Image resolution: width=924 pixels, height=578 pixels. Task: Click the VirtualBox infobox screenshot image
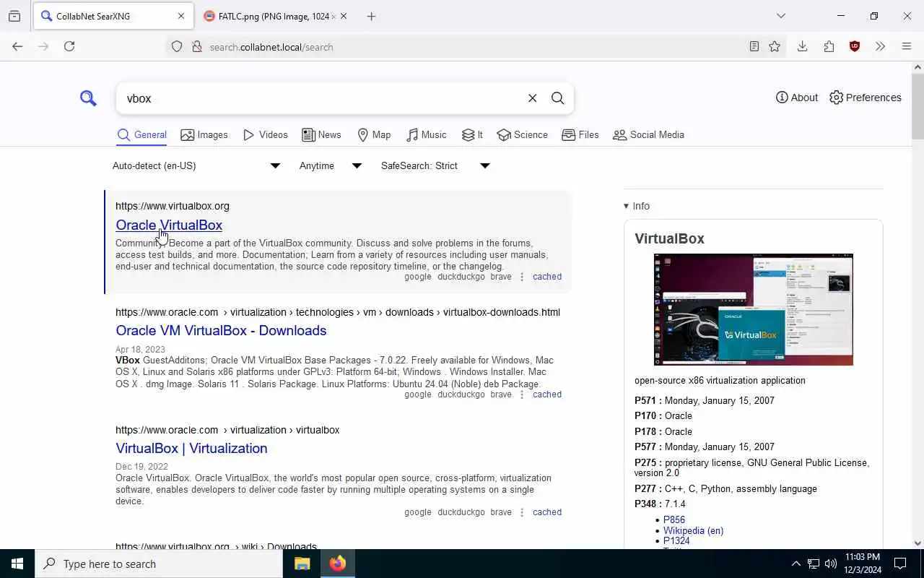[x=753, y=309]
